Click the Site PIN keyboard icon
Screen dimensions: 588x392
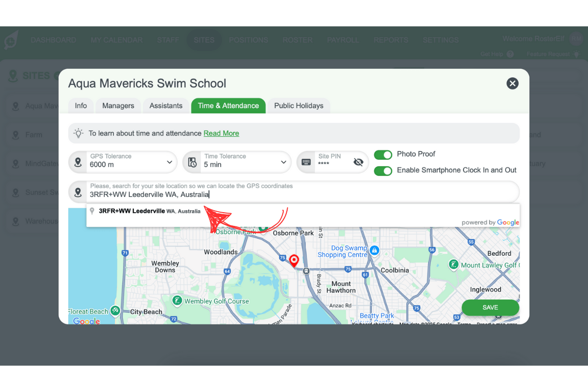pos(306,162)
